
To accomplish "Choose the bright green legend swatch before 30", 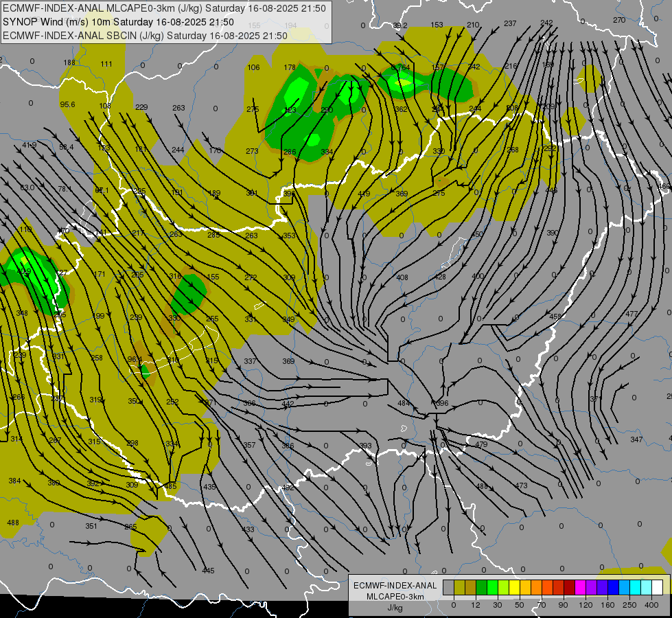I will click(492, 587).
